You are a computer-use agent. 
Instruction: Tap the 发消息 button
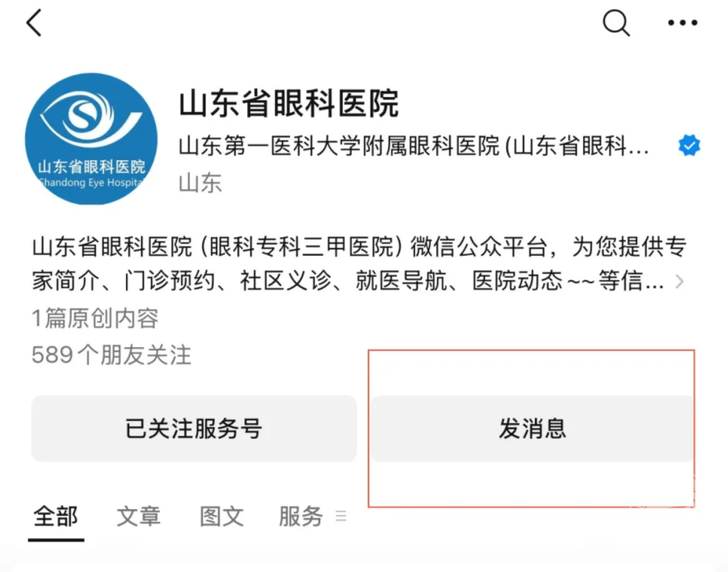pos(532,428)
